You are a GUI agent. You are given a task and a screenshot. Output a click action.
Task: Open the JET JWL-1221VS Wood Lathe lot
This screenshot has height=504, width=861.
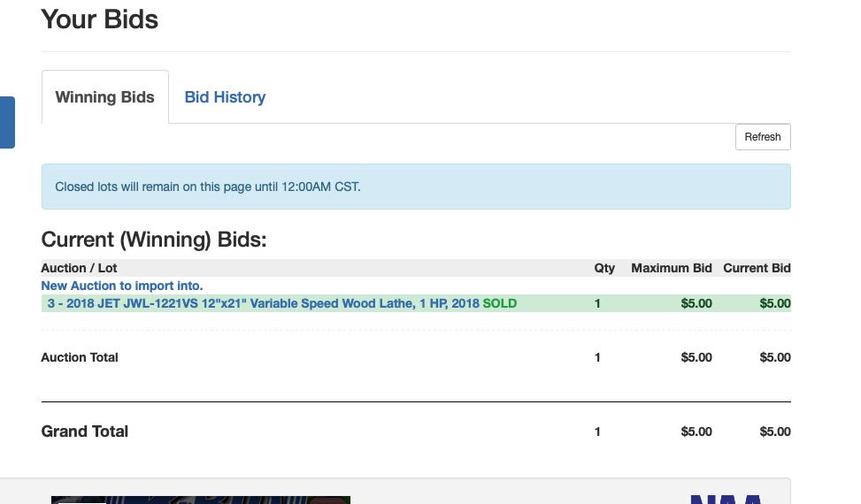coord(264,303)
